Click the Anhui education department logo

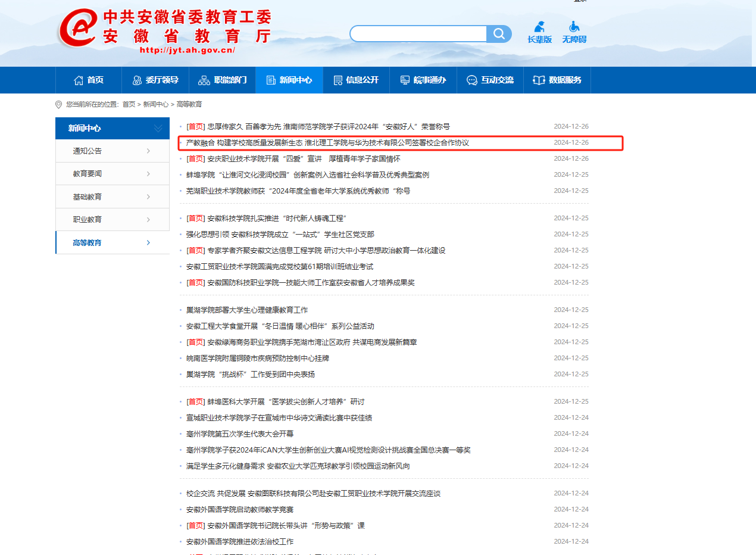[x=164, y=30]
